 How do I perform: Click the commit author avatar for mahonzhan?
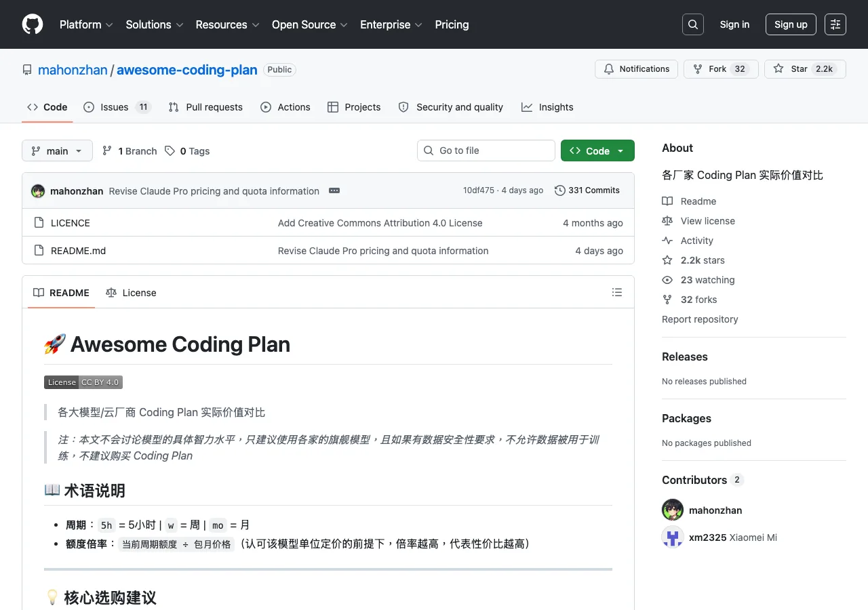pyautogui.click(x=38, y=191)
